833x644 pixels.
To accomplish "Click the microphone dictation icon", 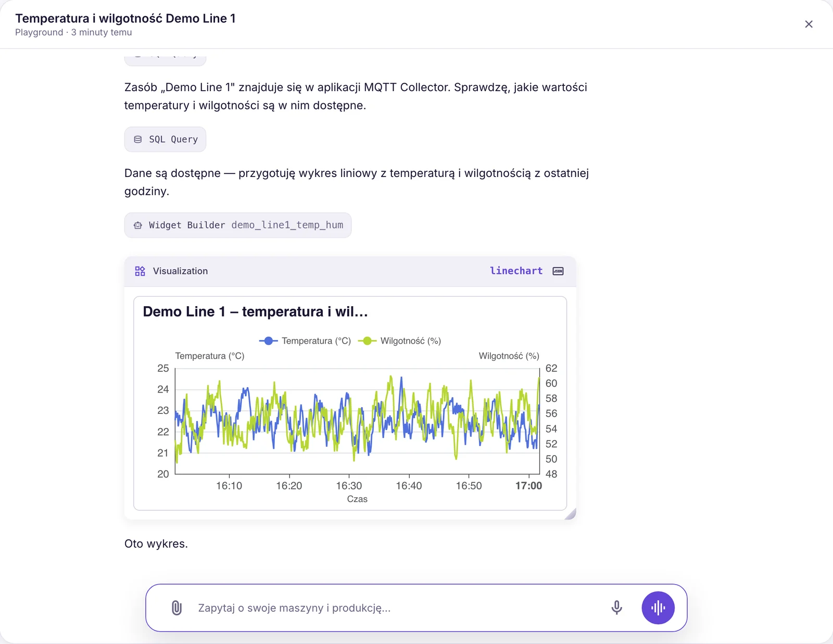I will click(616, 608).
